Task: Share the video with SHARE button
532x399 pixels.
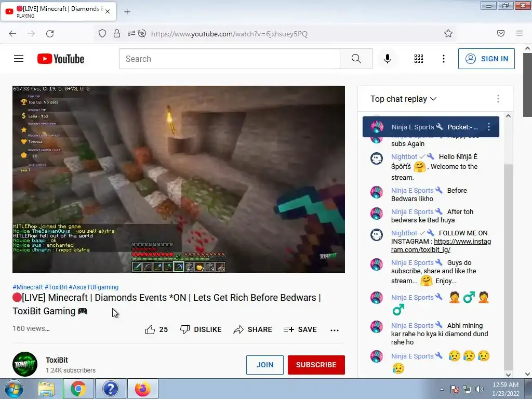Action: point(253,329)
